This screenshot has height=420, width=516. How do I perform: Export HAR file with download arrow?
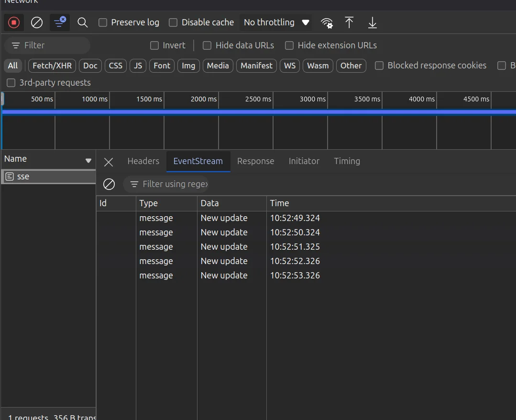[x=373, y=22]
